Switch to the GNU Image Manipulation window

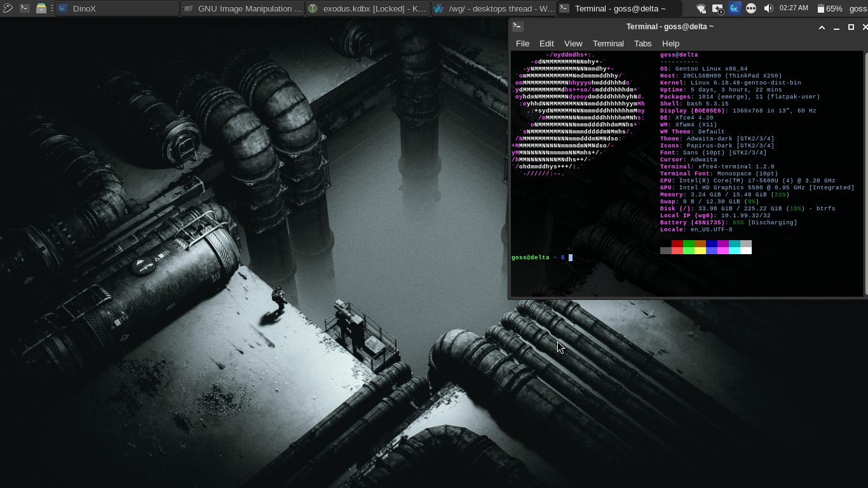click(242, 8)
